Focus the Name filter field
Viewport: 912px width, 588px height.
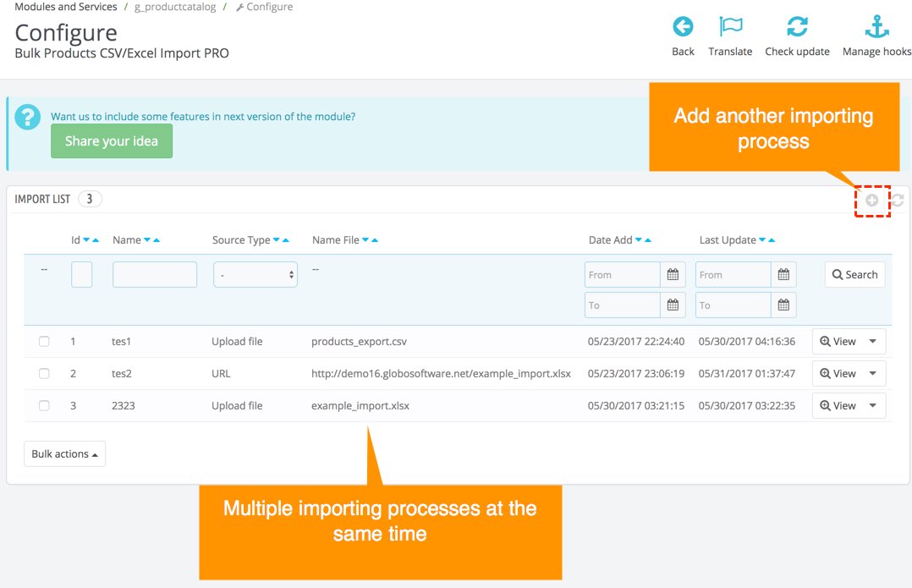[155, 274]
